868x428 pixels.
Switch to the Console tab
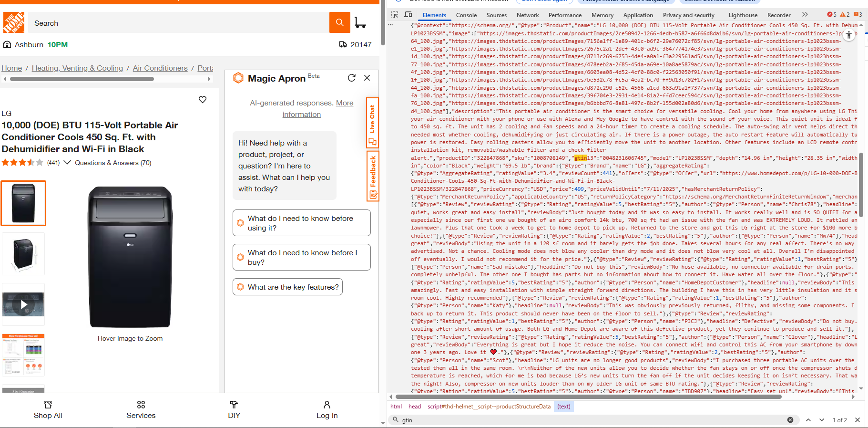466,15
